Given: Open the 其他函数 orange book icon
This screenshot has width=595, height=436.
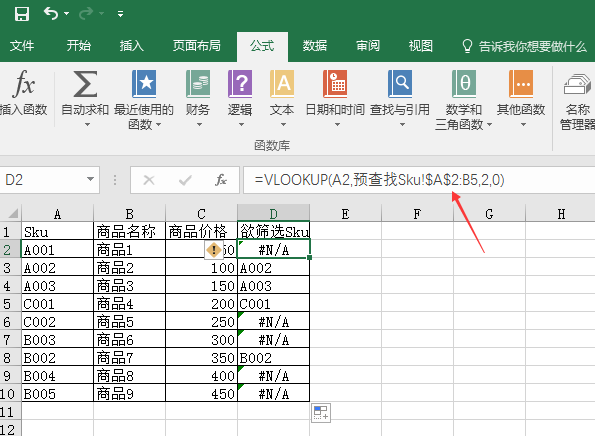Looking at the screenshot, I should [x=521, y=83].
